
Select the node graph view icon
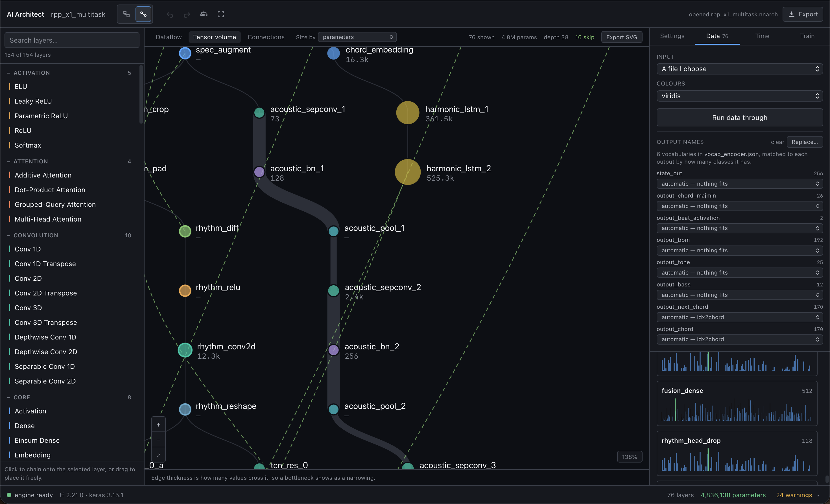point(143,14)
